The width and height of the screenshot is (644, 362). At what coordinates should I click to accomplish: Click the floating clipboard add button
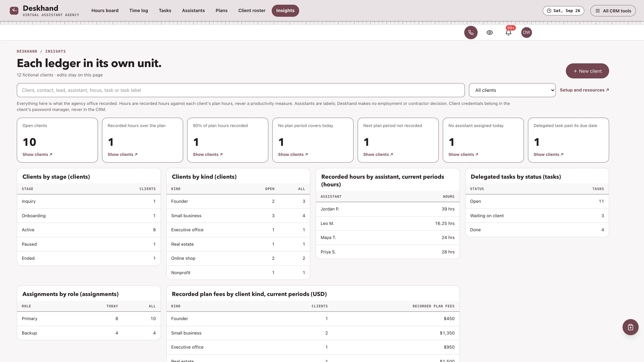pos(630,327)
